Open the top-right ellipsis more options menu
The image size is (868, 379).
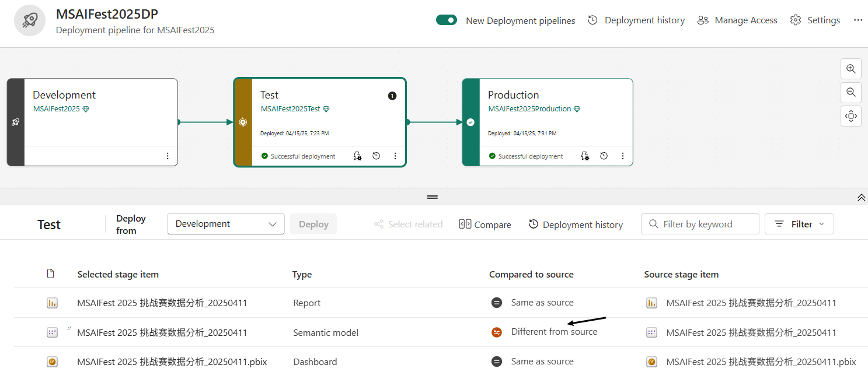(x=857, y=20)
